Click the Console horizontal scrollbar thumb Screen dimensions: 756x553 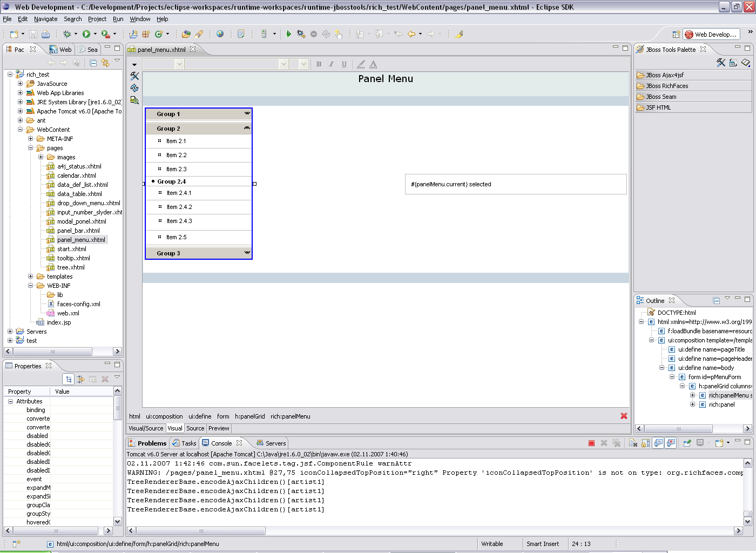coord(200,531)
